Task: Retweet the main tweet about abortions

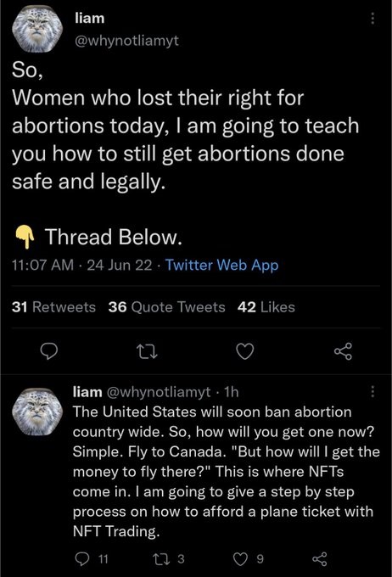Action: tap(147, 351)
